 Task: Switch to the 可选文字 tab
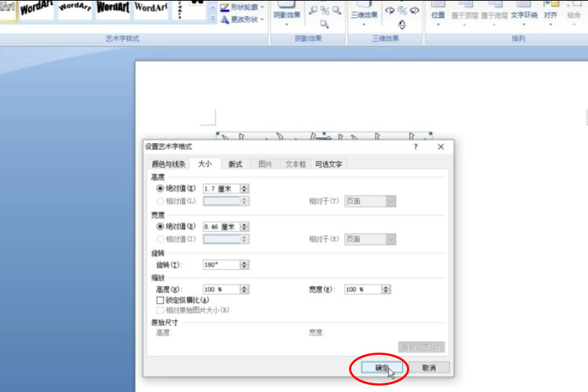click(328, 164)
